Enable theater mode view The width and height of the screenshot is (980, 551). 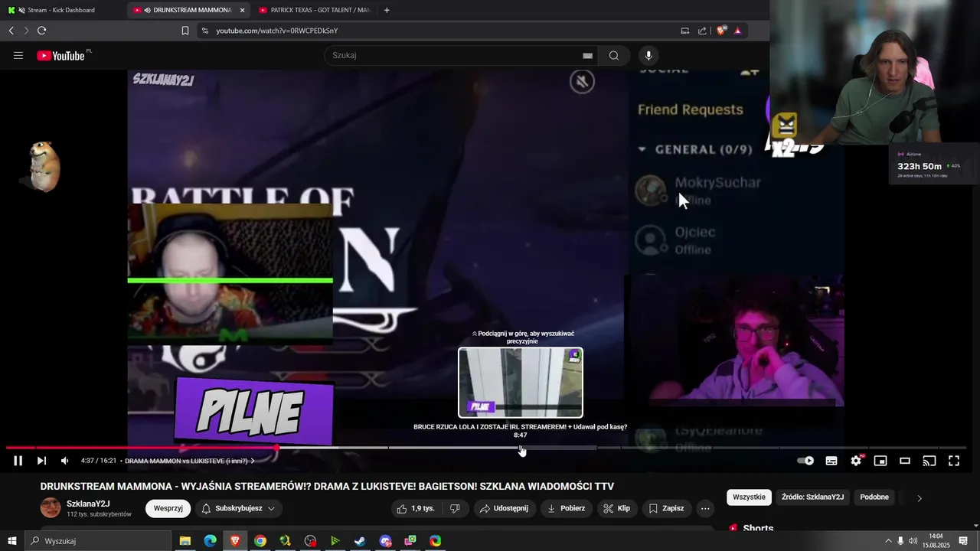(905, 461)
